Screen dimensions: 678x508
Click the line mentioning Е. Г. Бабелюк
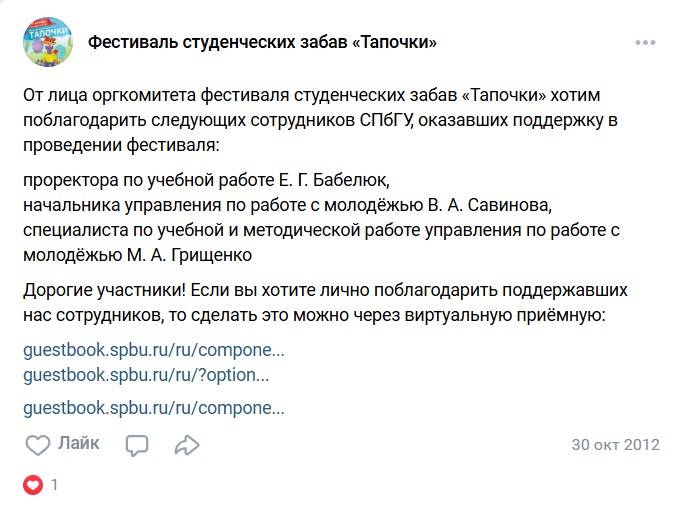tap(206, 180)
